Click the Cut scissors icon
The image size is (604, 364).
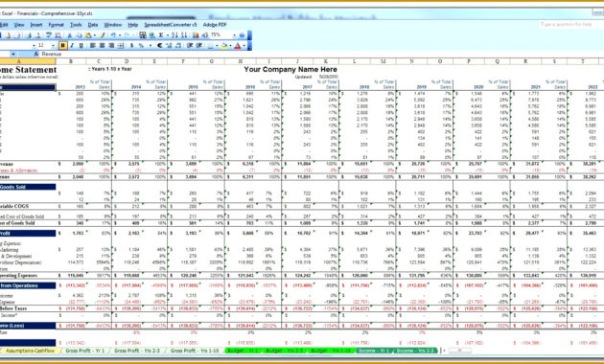[x=70, y=35]
